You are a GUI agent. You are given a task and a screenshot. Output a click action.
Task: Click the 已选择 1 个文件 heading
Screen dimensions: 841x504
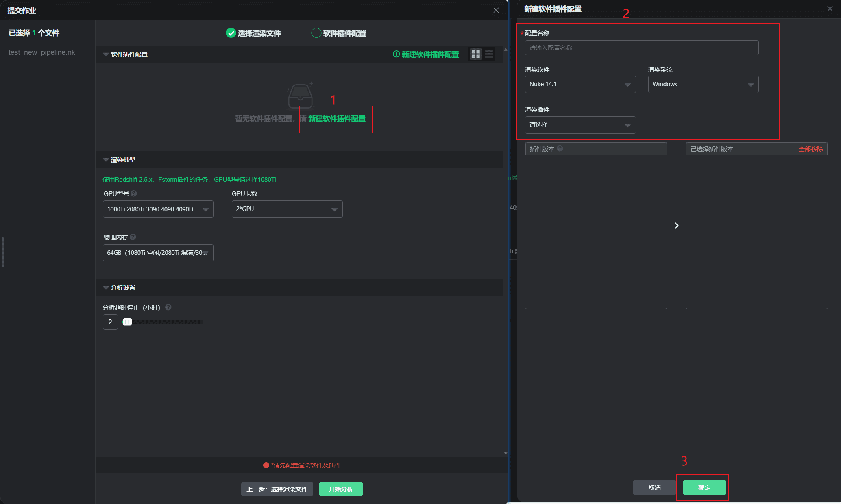34,33
